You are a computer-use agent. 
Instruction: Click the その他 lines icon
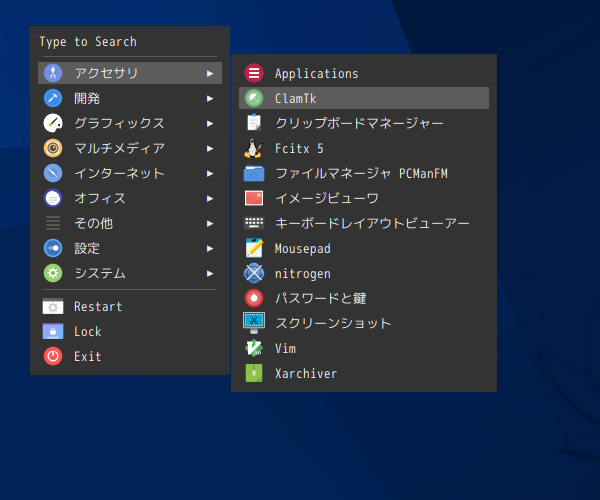coord(53,223)
